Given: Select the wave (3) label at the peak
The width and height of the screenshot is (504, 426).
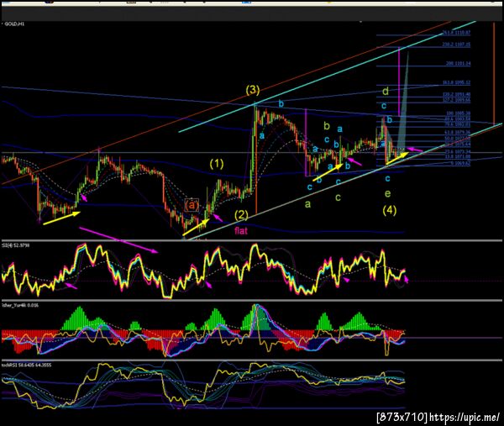Looking at the screenshot, I should click(x=253, y=90).
